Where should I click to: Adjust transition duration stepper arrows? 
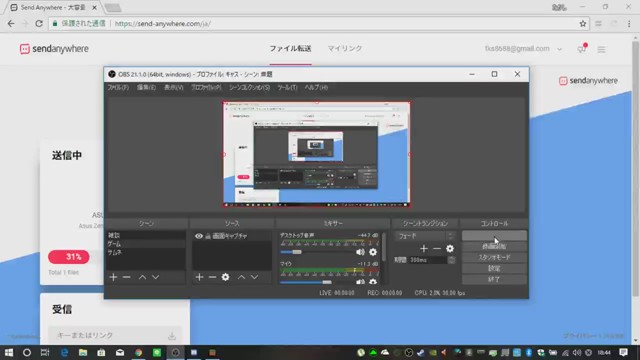pyautogui.click(x=451, y=260)
